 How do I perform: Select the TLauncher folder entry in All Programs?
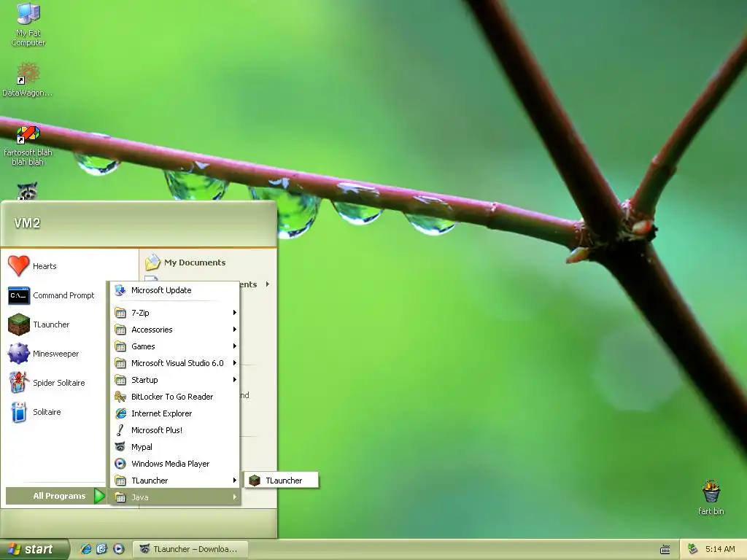(175, 480)
